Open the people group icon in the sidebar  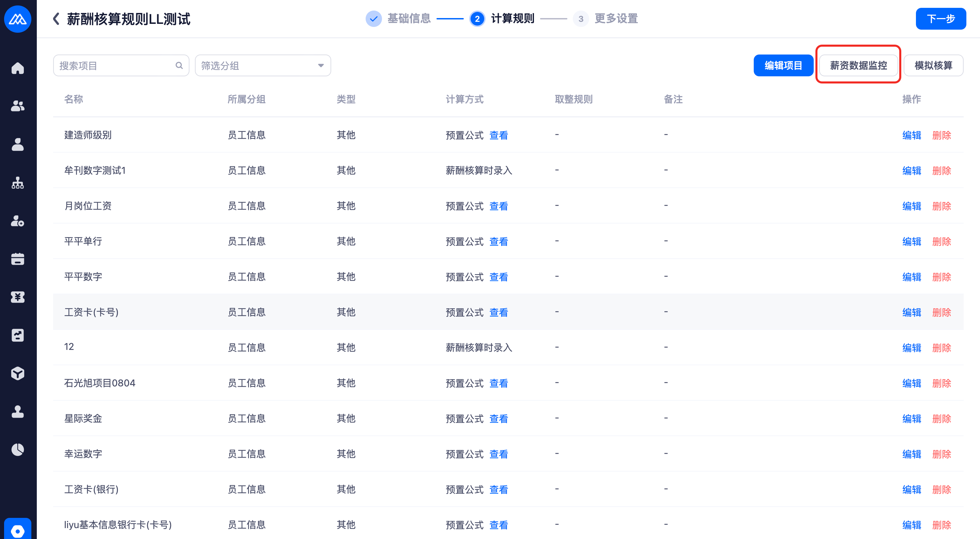click(x=17, y=106)
